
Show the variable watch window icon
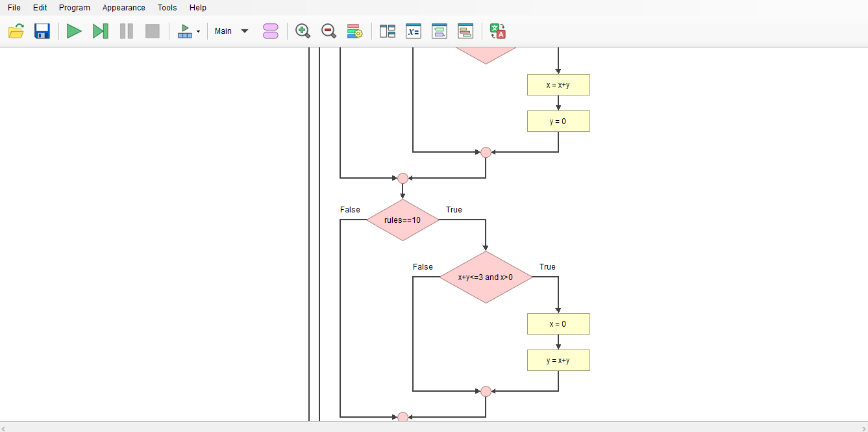(x=414, y=31)
